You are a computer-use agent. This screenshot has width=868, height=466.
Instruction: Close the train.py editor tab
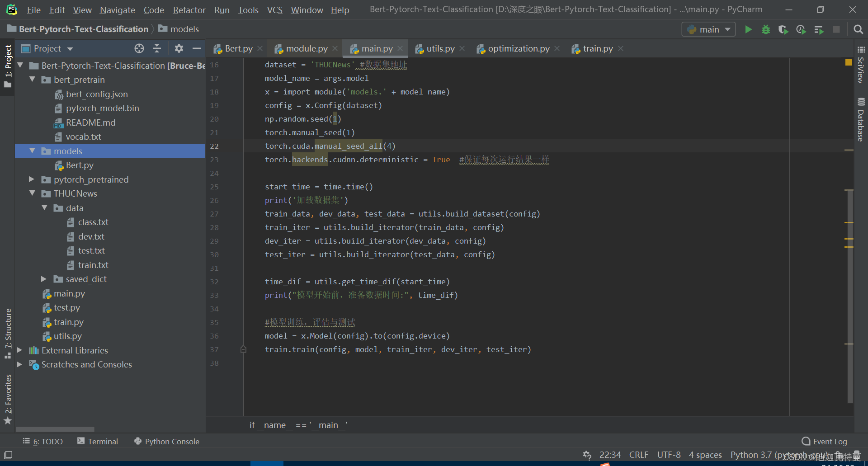[x=621, y=48]
